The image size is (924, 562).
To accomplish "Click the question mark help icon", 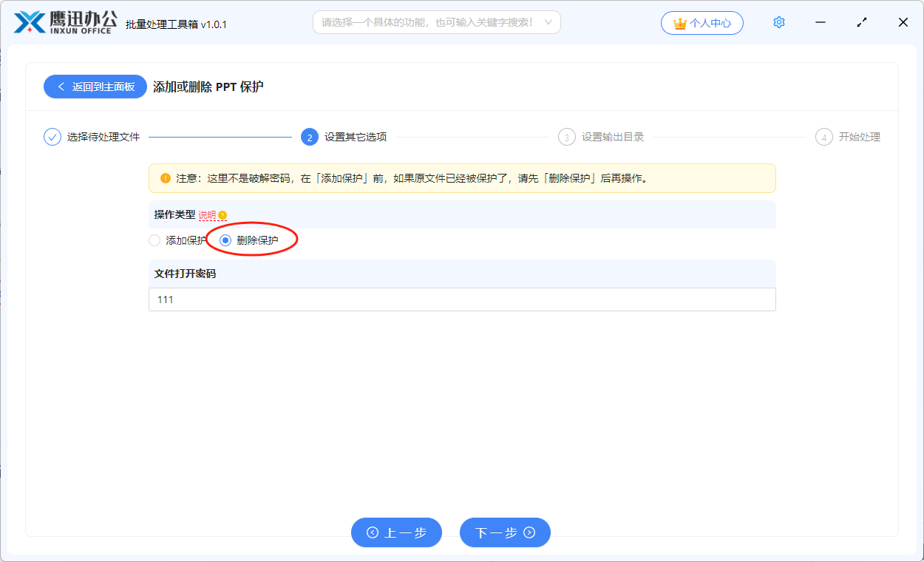I will [222, 215].
